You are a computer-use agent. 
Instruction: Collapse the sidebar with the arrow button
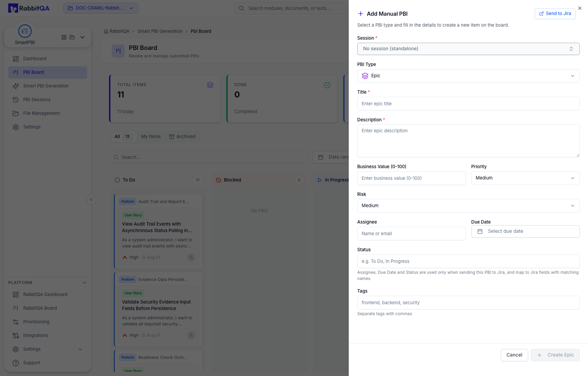coord(91,200)
